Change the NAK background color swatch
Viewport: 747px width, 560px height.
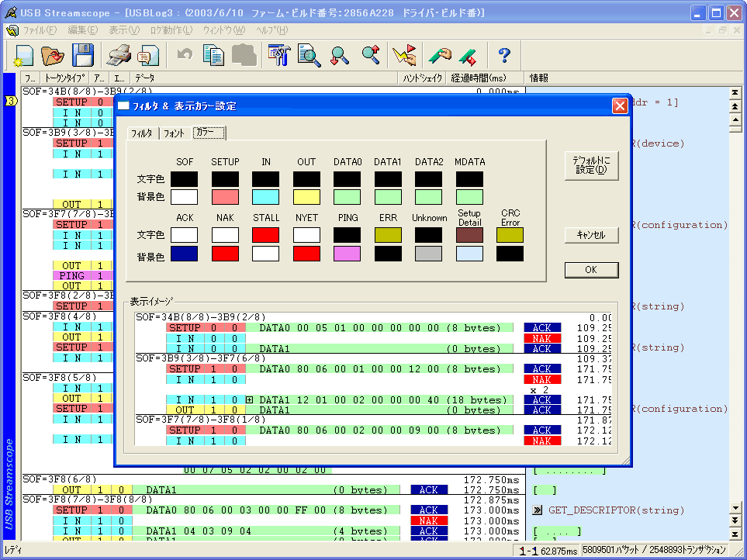click(x=225, y=254)
